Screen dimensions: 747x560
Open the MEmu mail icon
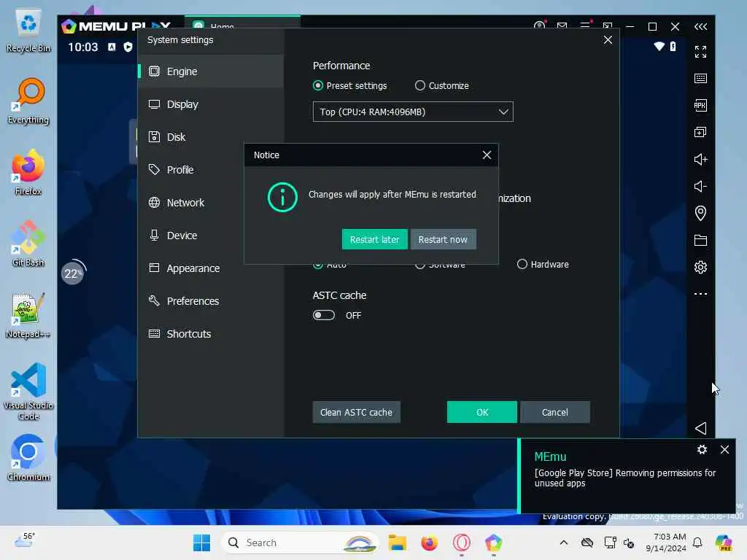coord(562,27)
